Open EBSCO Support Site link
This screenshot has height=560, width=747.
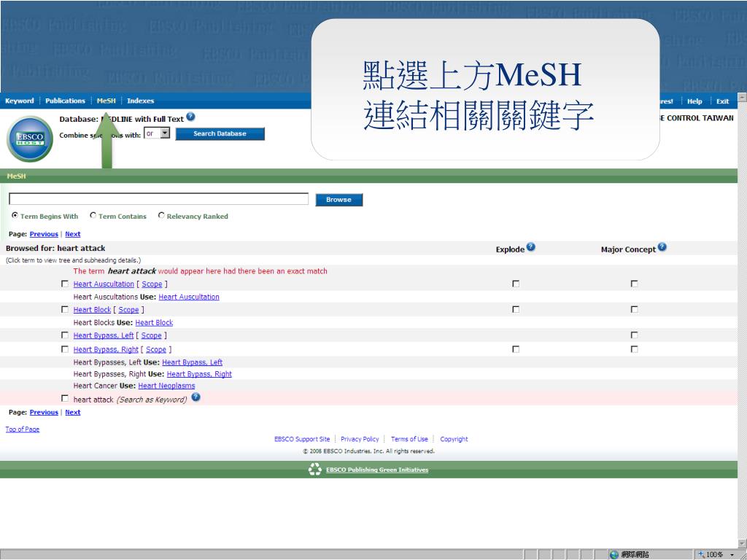[x=302, y=439]
